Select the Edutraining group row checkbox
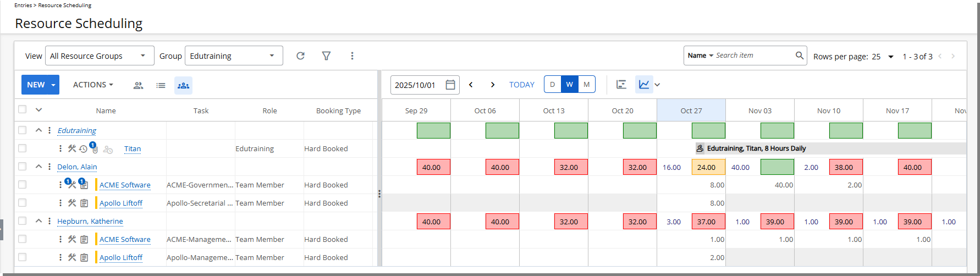 22,130
